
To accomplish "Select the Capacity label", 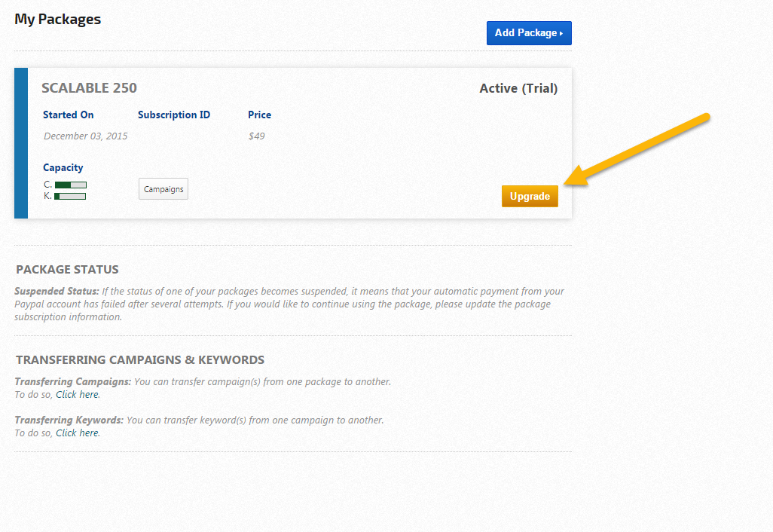I will pyautogui.click(x=63, y=167).
